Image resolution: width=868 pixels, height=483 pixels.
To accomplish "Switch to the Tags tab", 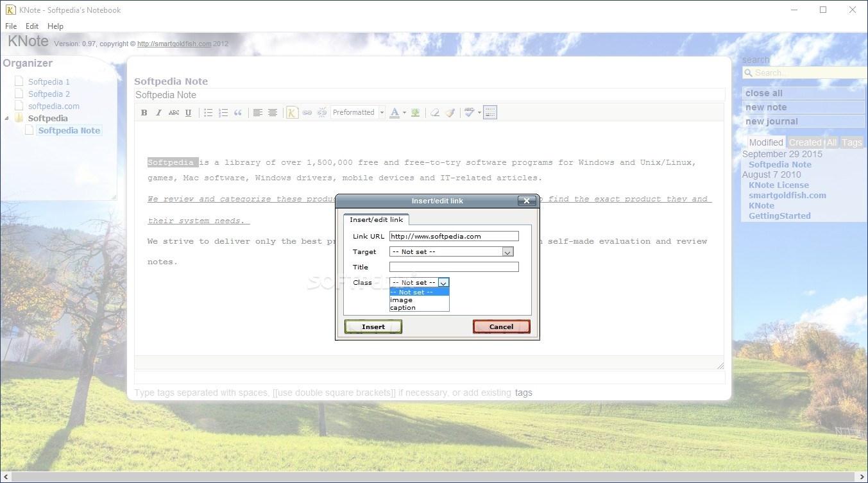I will click(852, 142).
